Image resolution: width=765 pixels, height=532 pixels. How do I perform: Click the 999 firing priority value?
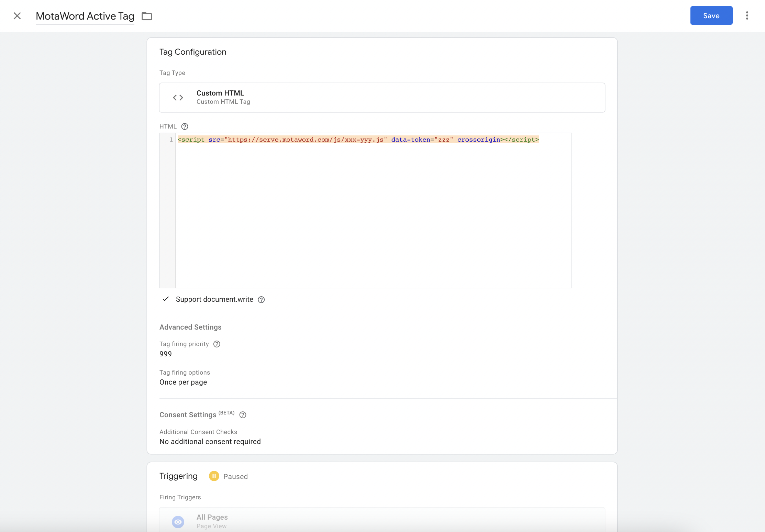pos(166,354)
